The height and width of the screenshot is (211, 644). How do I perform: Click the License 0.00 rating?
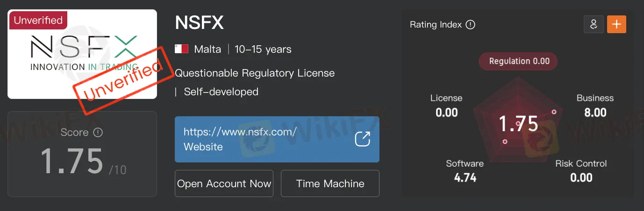446,105
